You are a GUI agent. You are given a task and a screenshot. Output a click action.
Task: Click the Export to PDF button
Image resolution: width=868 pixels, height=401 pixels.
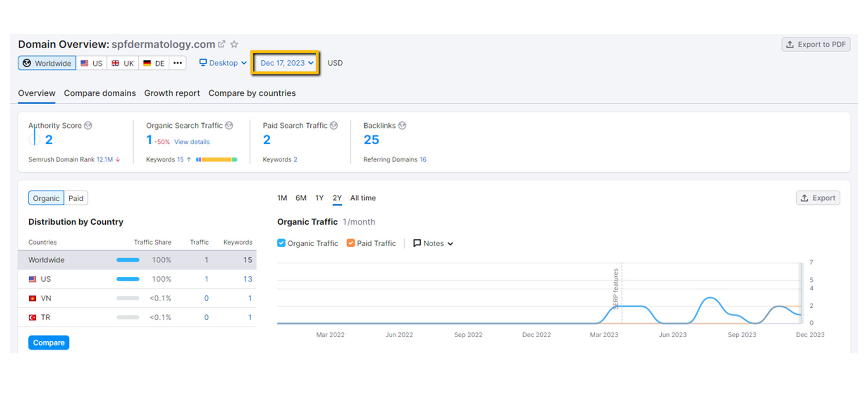point(815,44)
